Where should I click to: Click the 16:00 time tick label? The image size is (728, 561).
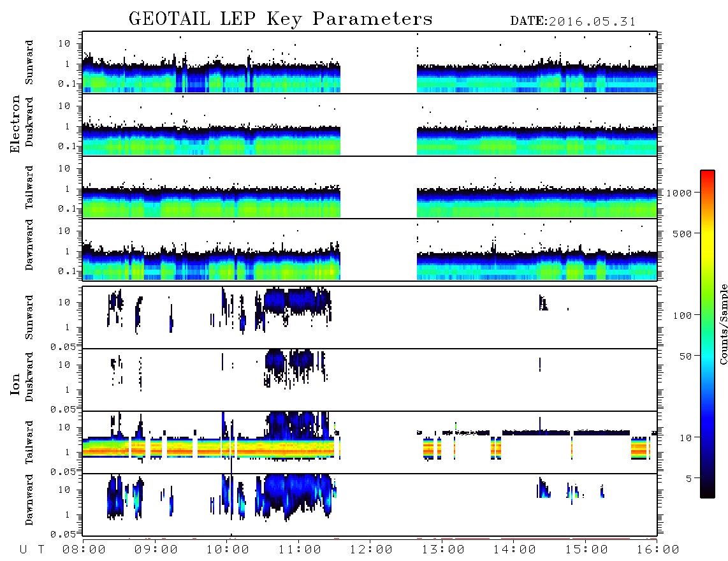[x=658, y=550]
